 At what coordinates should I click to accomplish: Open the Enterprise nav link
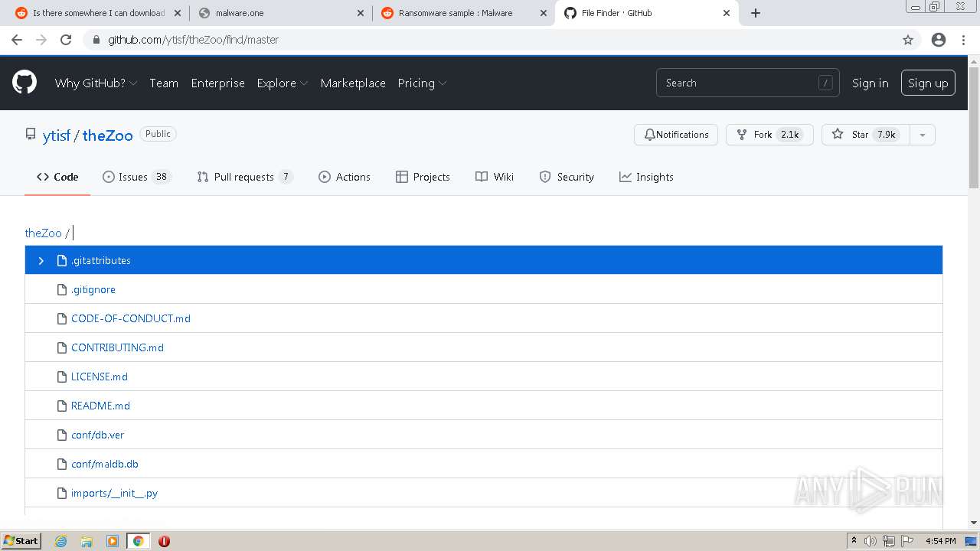(217, 83)
